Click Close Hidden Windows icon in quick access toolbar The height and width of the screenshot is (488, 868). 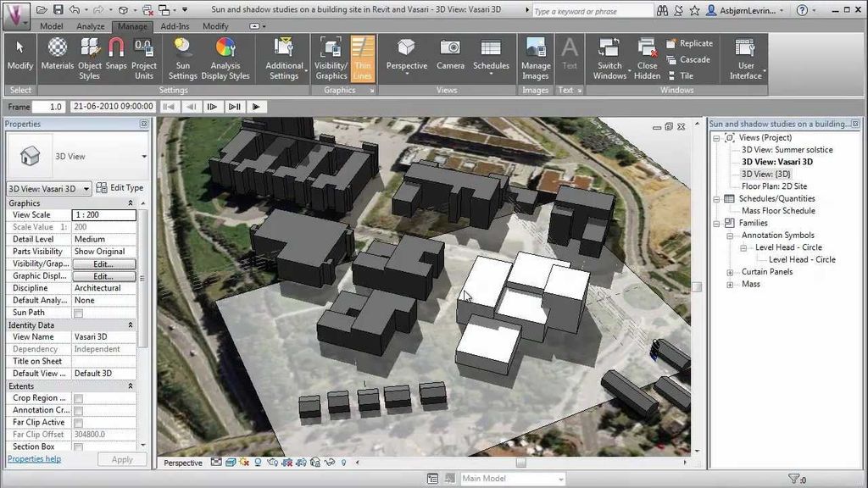tap(147, 10)
